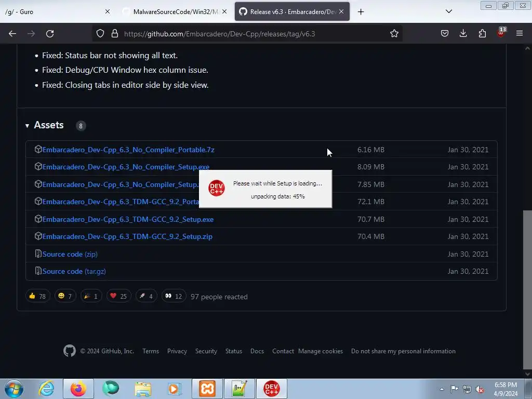Open the Privacy footer link
This screenshot has width=532, height=399.
(177, 351)
